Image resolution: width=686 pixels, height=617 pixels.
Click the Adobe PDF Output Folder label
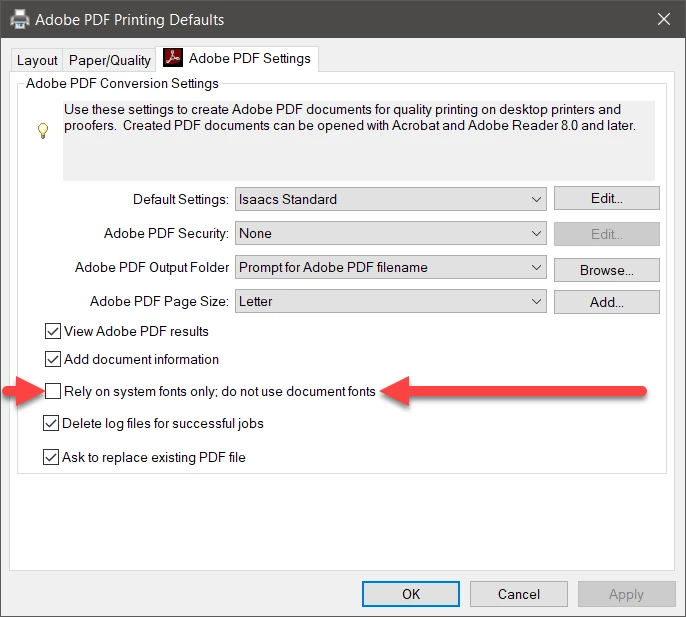(x=152, y=267)
